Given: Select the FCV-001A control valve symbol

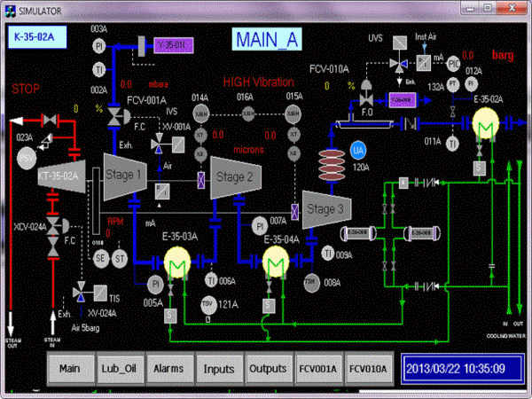Looking at the screenshot, I should coord(118,116).
